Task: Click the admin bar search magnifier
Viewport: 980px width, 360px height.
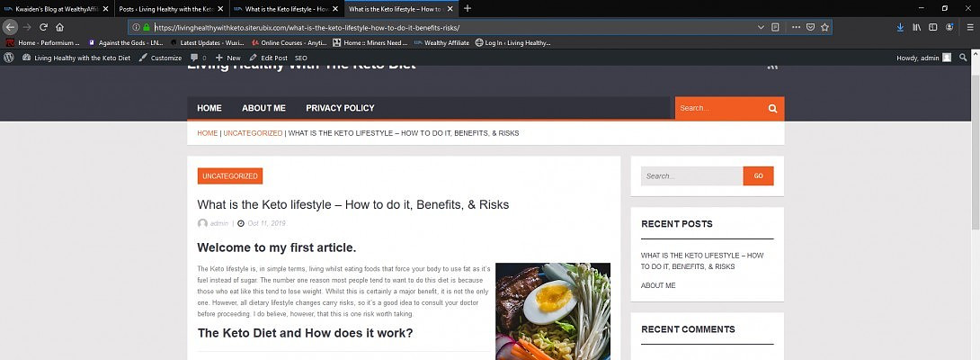Action: pos(963,58)
